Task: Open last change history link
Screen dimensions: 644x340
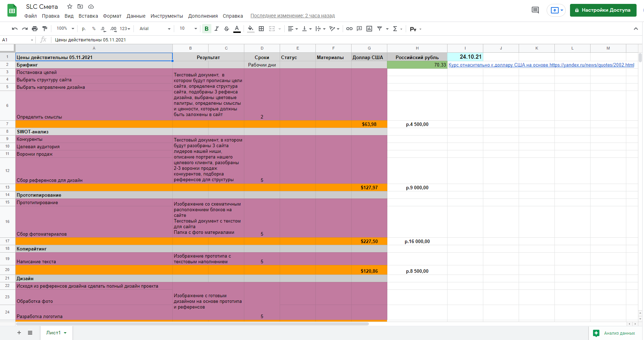Action: tap(292, 16)
